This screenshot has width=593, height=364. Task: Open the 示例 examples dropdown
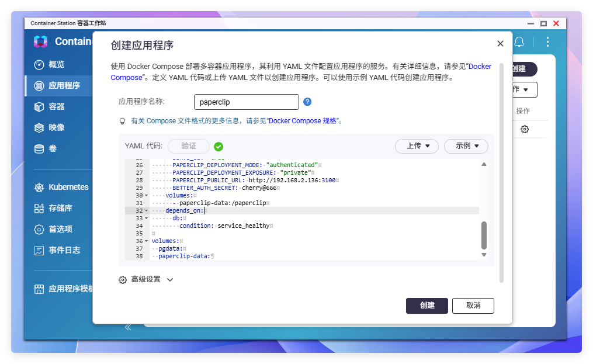(x=466, y=146)
